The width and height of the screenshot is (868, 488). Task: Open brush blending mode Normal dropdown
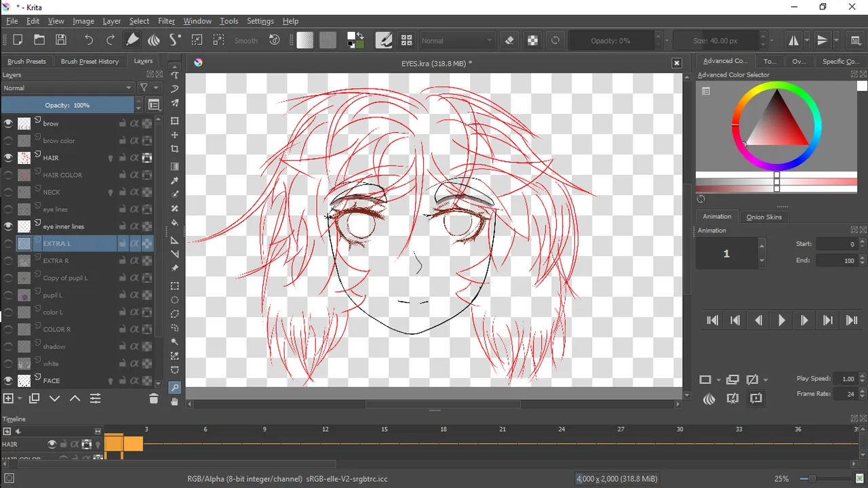(x=457, y=41)
